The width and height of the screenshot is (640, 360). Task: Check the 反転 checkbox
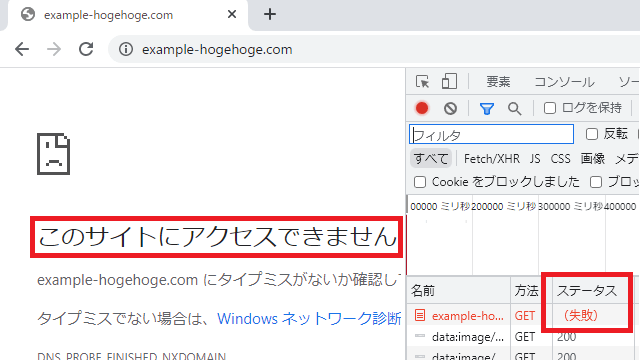coord(592,134)
